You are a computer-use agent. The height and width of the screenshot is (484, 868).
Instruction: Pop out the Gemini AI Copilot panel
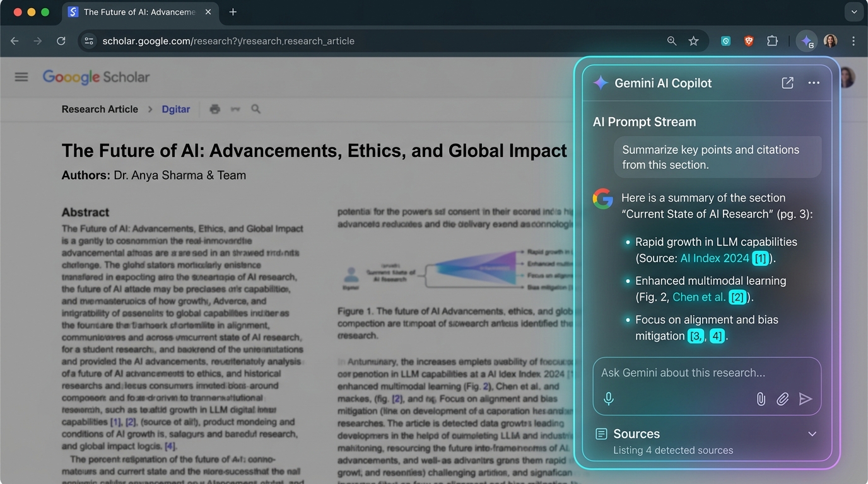[787, 83]
